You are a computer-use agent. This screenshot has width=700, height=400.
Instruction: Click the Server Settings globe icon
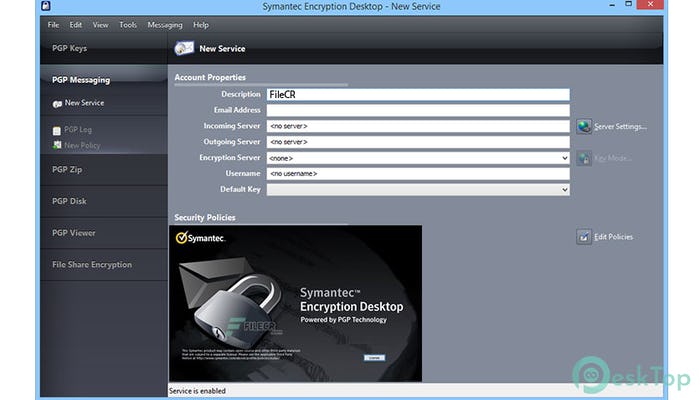point(583,127)
